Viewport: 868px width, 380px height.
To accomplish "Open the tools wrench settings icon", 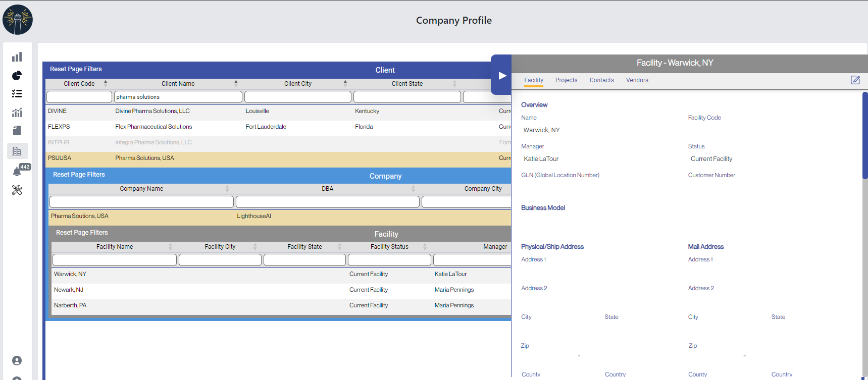I will point(17,190).
